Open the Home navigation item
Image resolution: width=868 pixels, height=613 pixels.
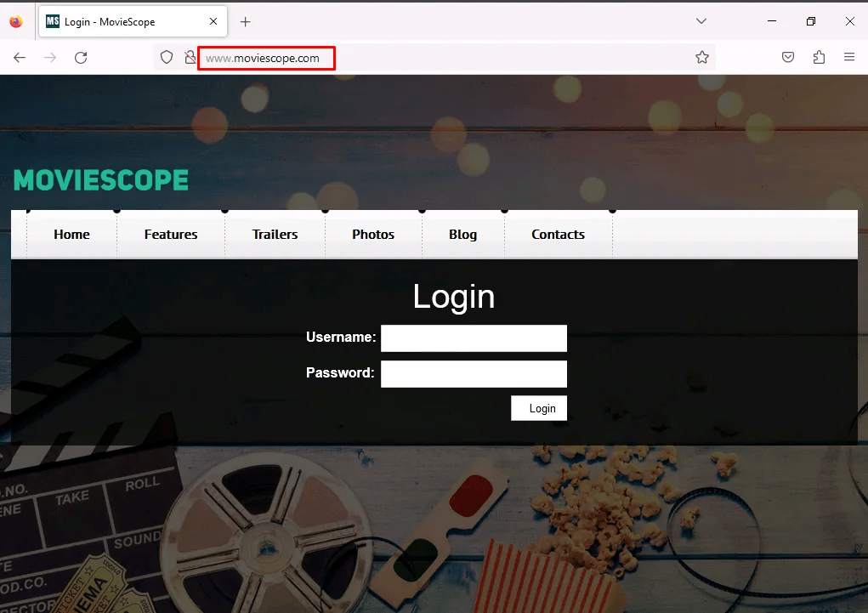pyautogui.click(x=71, y=235)
